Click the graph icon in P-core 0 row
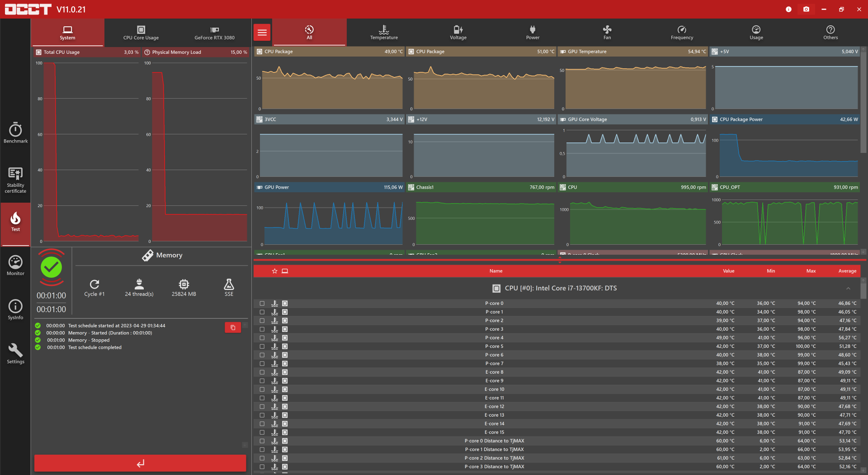 [x=274, y=304]
